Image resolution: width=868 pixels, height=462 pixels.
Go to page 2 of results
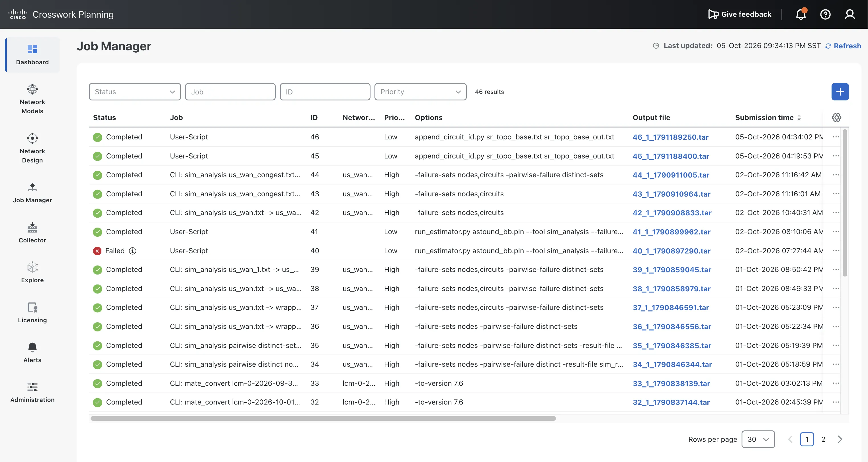coord(823,439)
